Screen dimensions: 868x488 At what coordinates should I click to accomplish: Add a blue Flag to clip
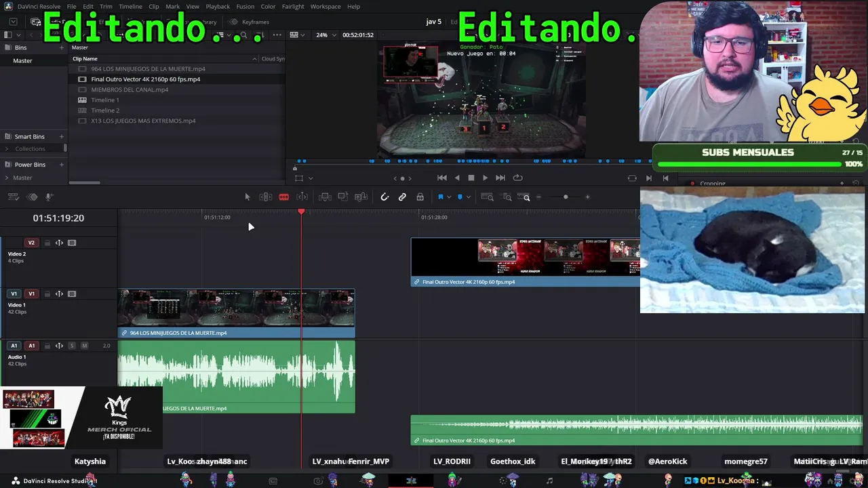[x=440, y=197]
